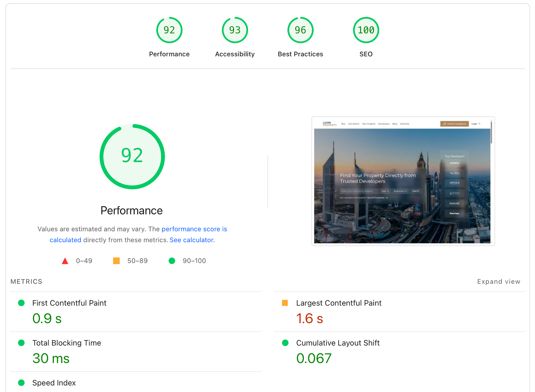Toggle the Expand view option in Metrics
The image size is (535, 392).
click(x=498, y=282)
